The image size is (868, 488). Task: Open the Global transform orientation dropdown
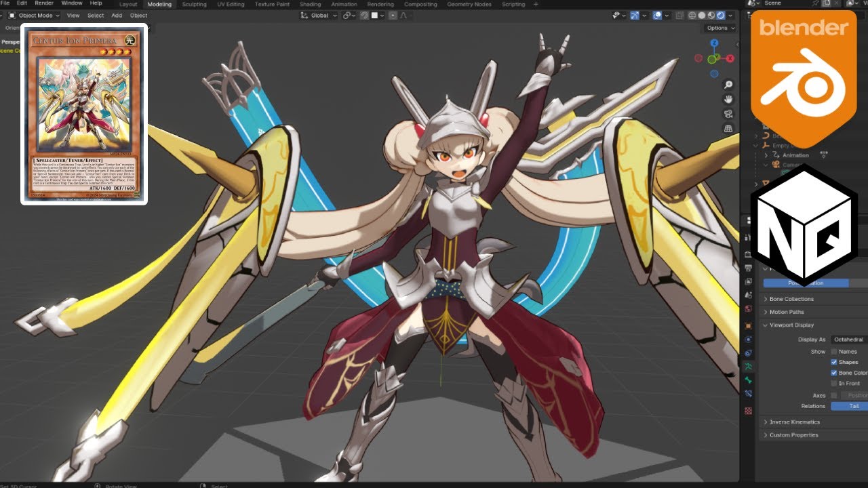click(x=319, y=15)
